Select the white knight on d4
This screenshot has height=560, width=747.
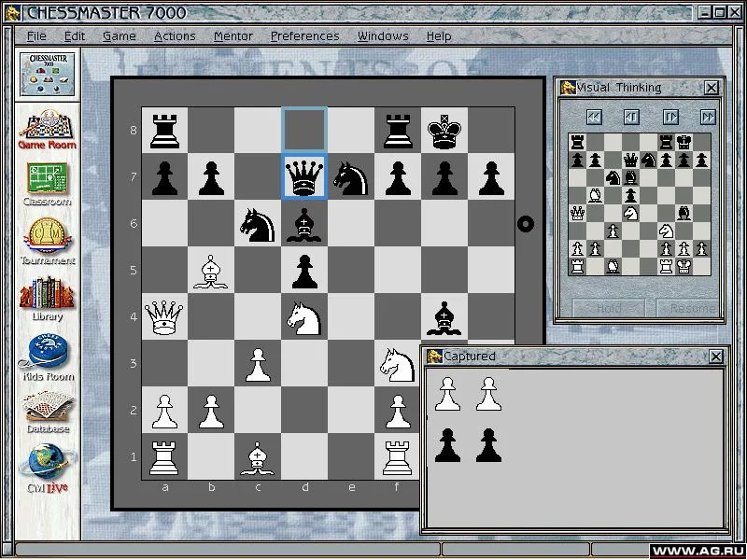pyautogui.click(x=304, y=316)
